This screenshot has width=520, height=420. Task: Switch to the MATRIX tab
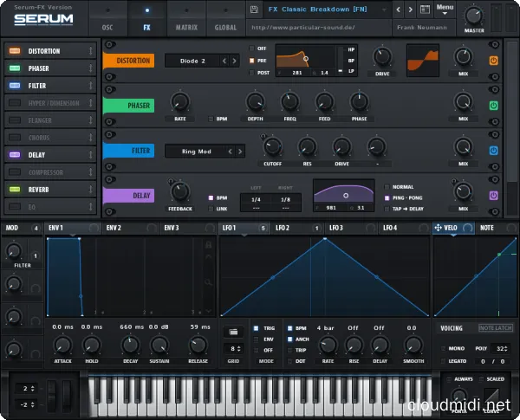pos(186,18)
